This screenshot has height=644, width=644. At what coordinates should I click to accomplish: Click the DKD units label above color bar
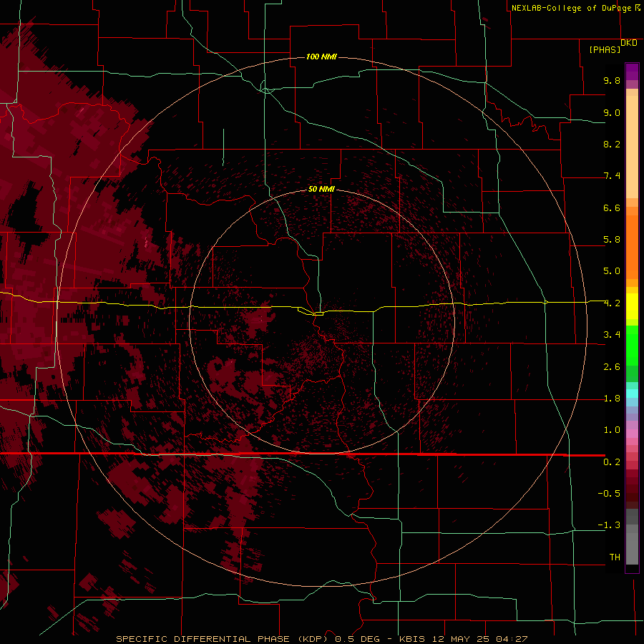click(x=628, y=43)
